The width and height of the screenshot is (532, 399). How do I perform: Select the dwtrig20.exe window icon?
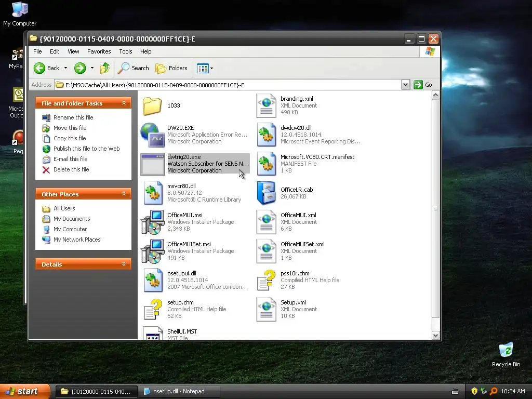pyautogui.click(x=152, y=164)
